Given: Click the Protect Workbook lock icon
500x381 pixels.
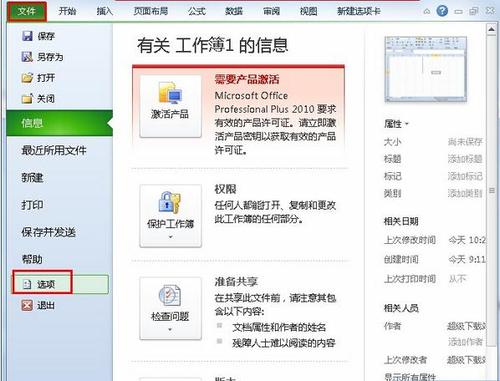Looking at the screenshot, I should (170, 202).
